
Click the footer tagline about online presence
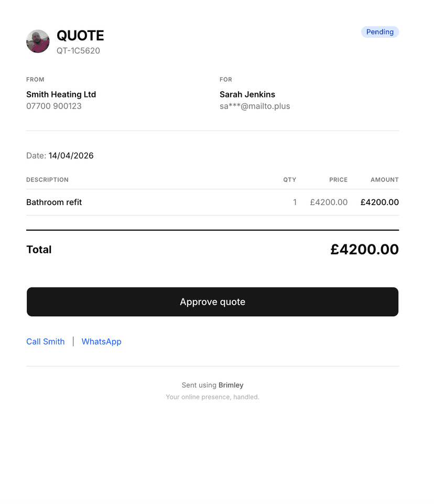[212, 397]
